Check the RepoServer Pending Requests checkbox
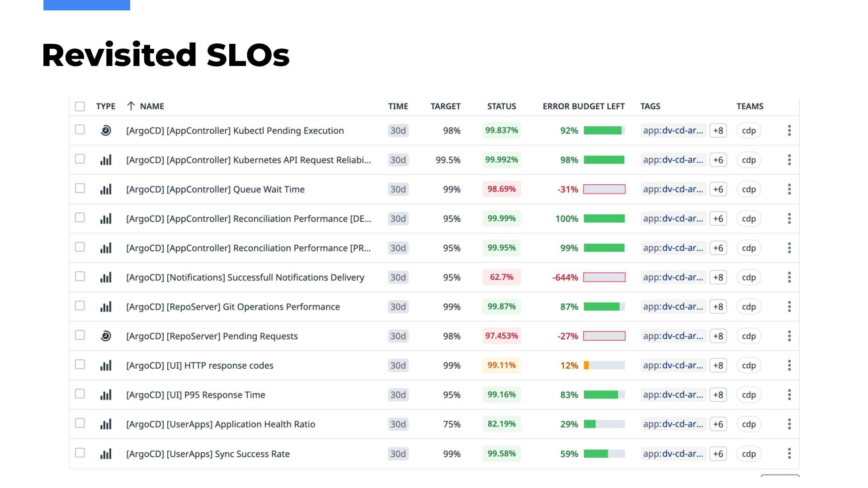The image size is (868, 488). tap(80, 335)
